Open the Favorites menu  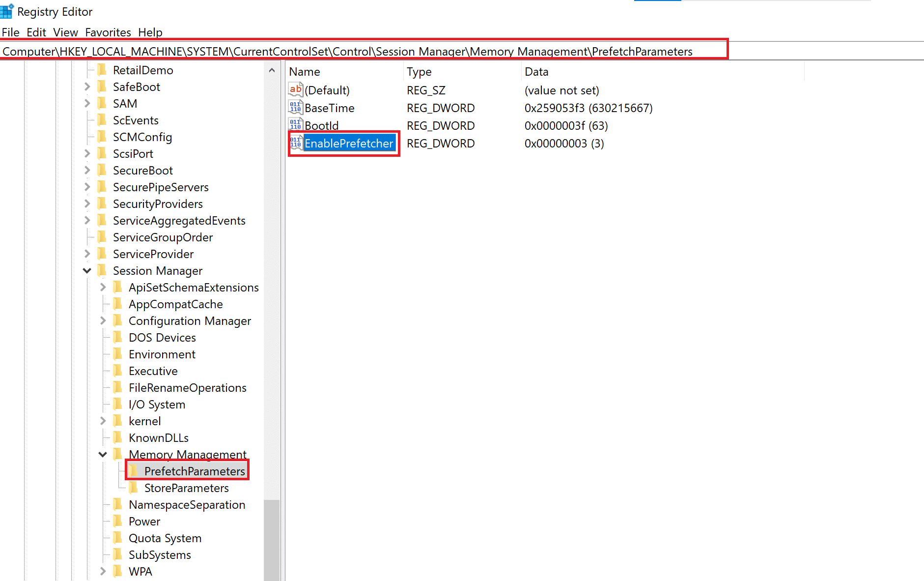(x=108, y=32)
